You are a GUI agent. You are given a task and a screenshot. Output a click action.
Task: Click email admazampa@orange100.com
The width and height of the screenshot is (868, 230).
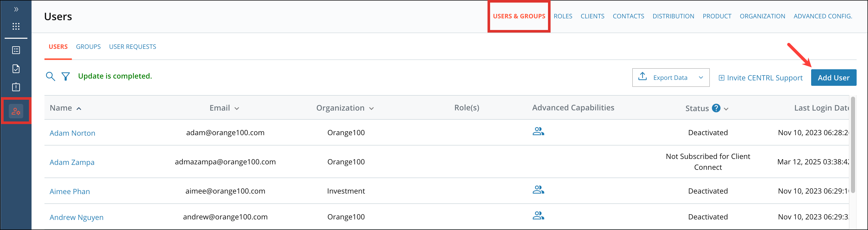pos(225,162)
